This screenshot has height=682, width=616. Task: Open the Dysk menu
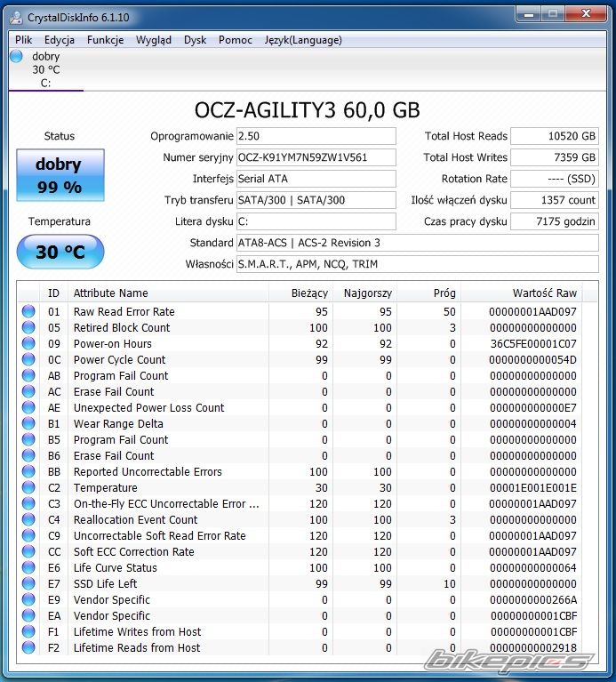[x=195, y=40]
